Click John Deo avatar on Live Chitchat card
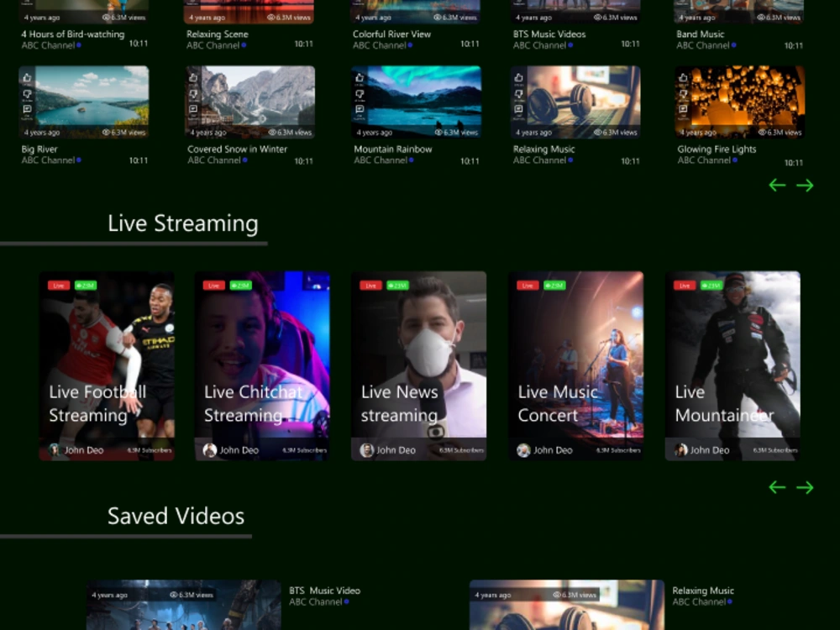 pyautogui.click(x=209, y=450)
